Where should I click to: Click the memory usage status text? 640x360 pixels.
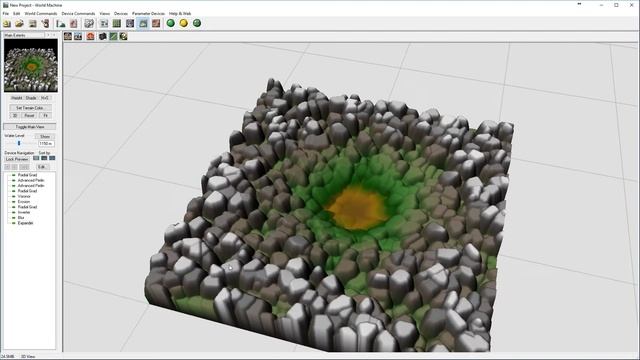8,357
